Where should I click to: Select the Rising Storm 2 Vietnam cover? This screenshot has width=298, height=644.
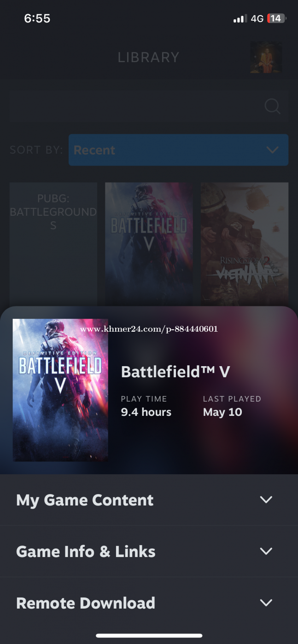(245, 244)
